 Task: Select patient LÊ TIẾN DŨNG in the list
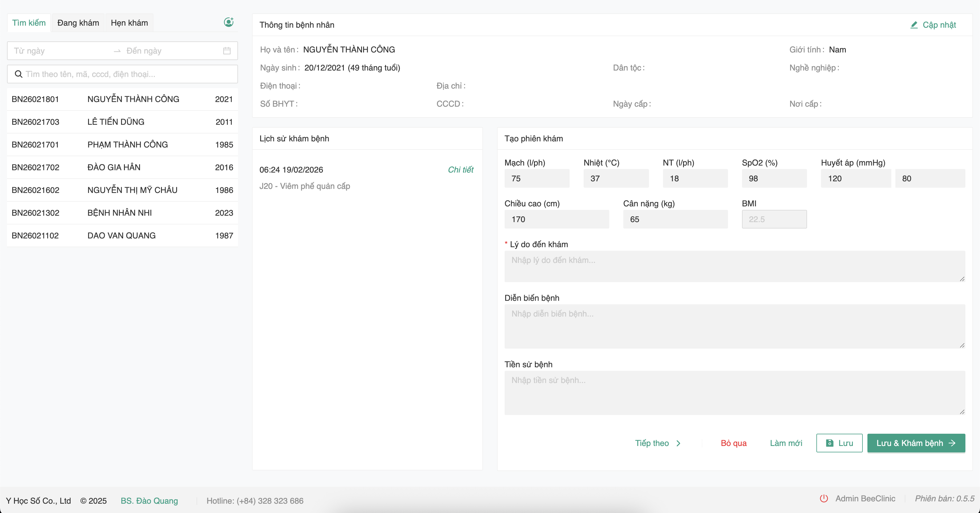coord(116,122)
